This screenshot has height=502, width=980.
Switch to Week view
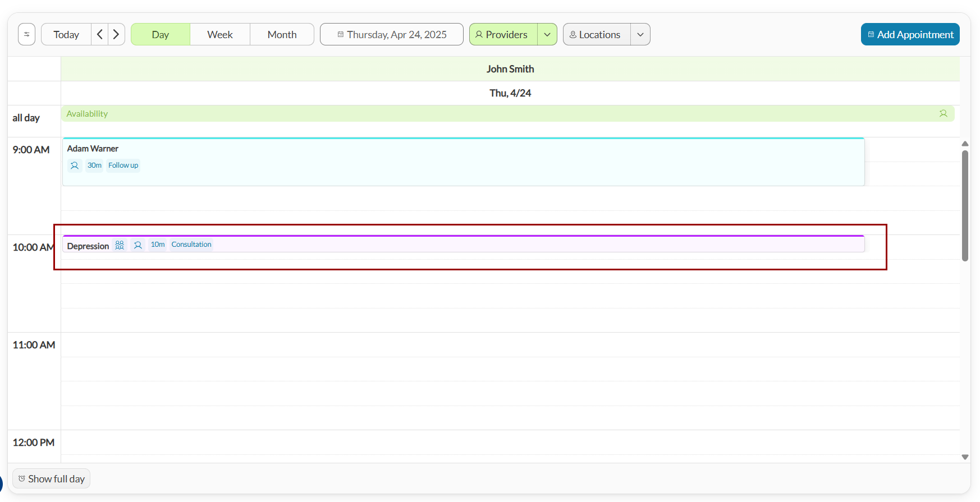pos(220,34)
